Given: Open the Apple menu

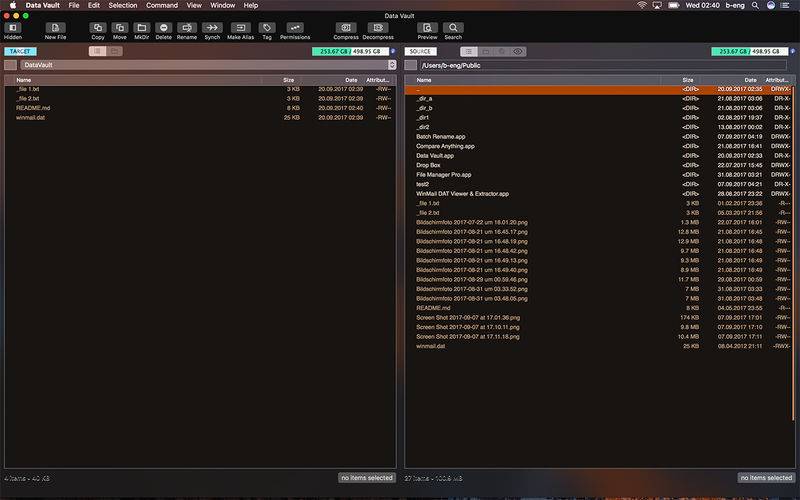Looking at the screenshot, I should [x=13, y=5].
